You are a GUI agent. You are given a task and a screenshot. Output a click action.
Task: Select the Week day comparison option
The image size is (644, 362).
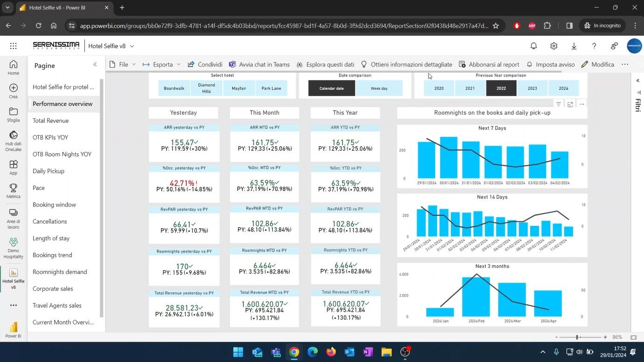coord(379,89)
